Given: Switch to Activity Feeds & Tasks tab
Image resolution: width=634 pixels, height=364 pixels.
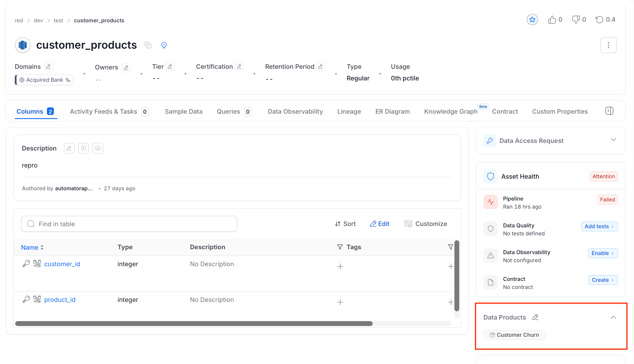Looking at the screenshot, I should click(109, 111).
